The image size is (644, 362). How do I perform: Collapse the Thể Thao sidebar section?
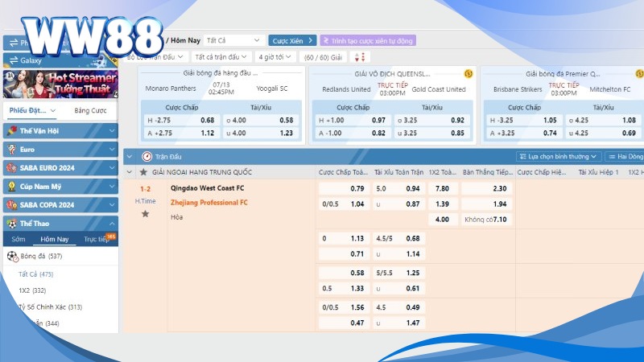[113, 224]
